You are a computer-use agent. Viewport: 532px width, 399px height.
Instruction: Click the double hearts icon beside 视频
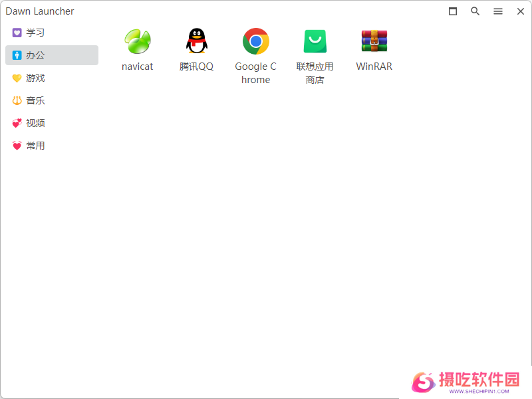(17, 123)
